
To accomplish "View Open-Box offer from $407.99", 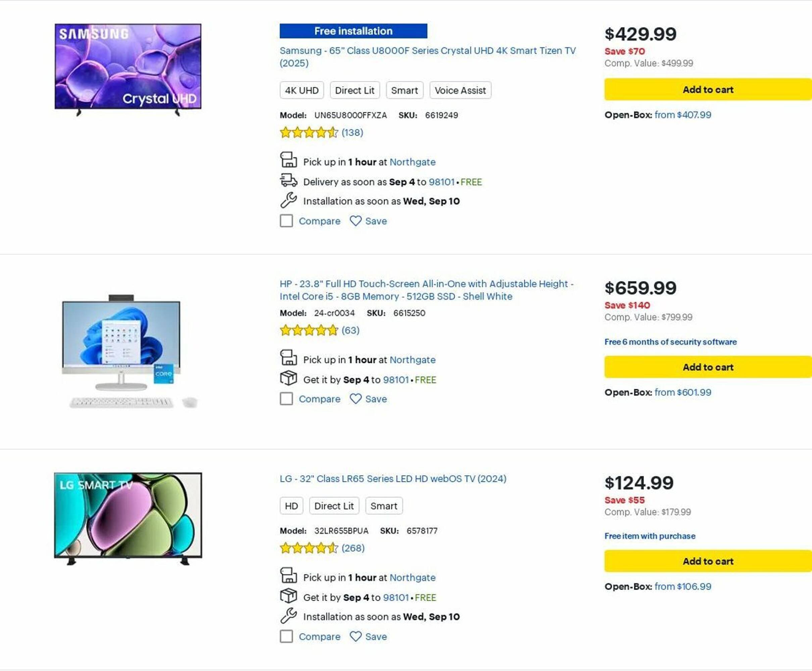I will tap(682, 115).
